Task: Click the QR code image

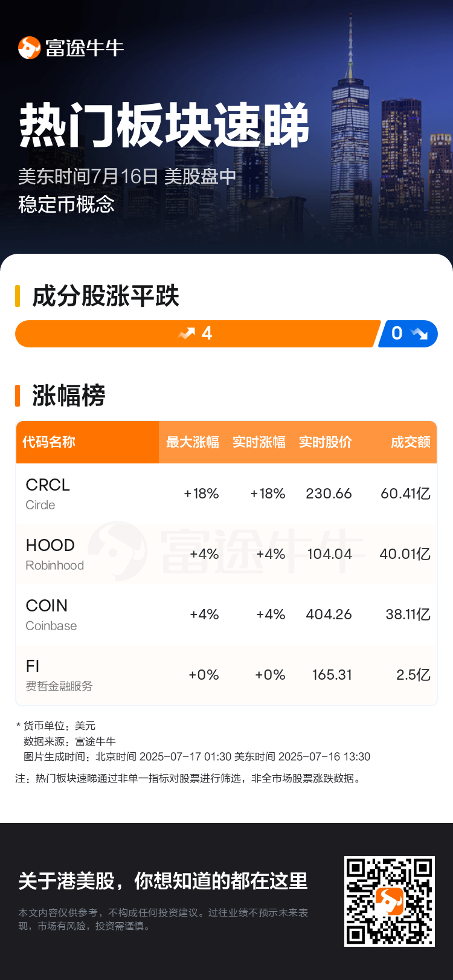Action: (390, 901)
